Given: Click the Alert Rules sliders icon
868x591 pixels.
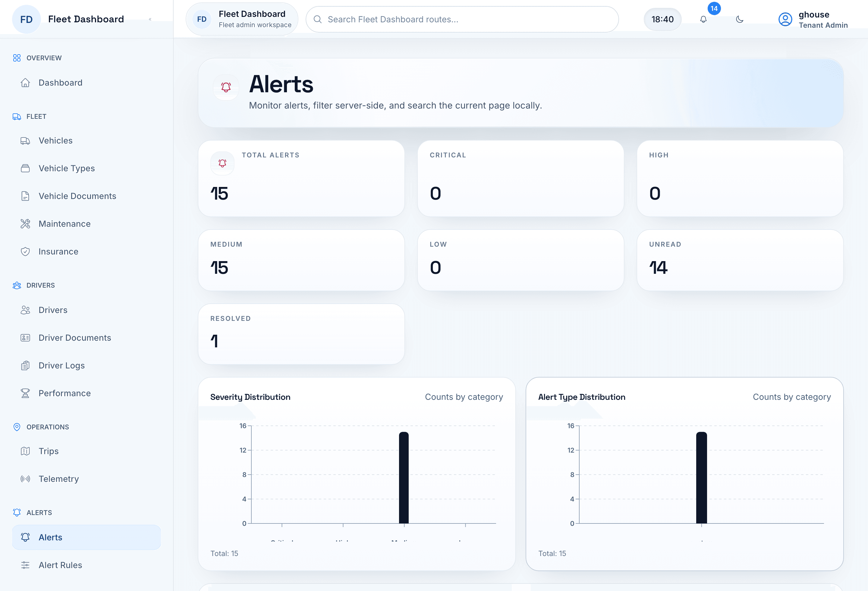Looking at the screenshot, I should 25,565.
